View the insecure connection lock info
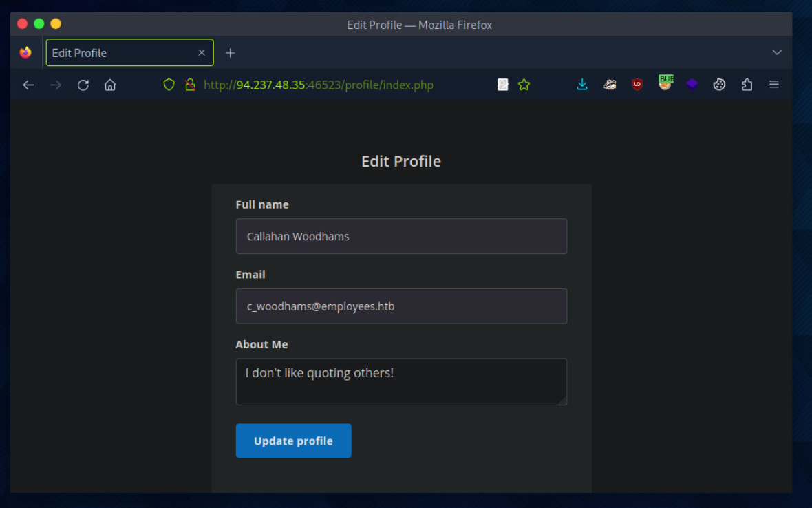The width and height of the screenshot is (812, 508). (190, 85)
